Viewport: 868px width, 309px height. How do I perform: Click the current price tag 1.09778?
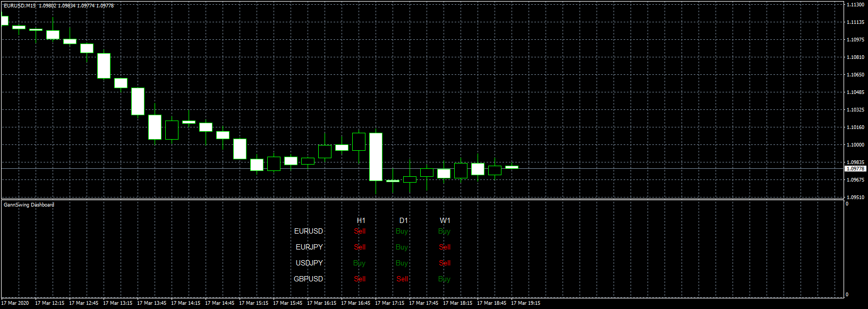[x=855, y=168]
